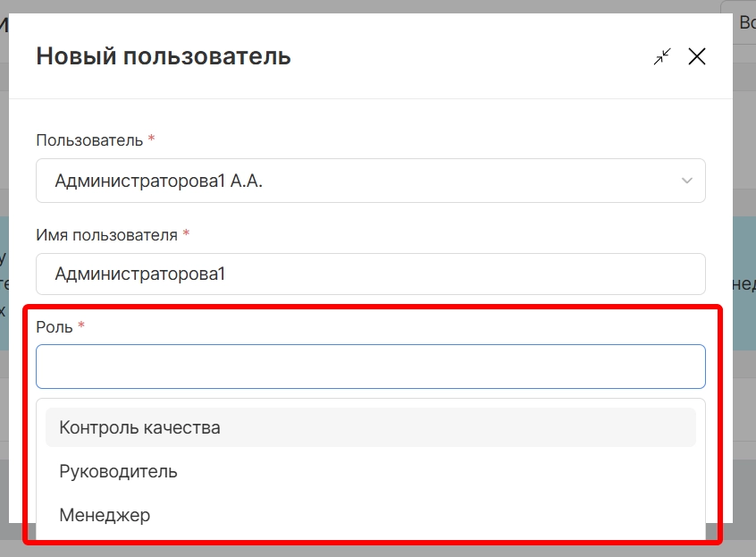Collapse the Новый пользователь dialog using arrows icon
Viewport: 756px width, 557px height.
662,57
